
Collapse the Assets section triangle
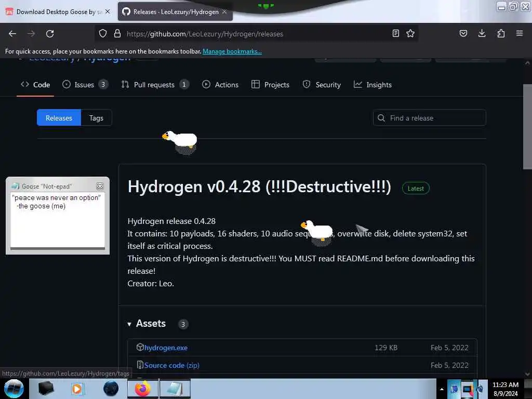click(129, 324)
